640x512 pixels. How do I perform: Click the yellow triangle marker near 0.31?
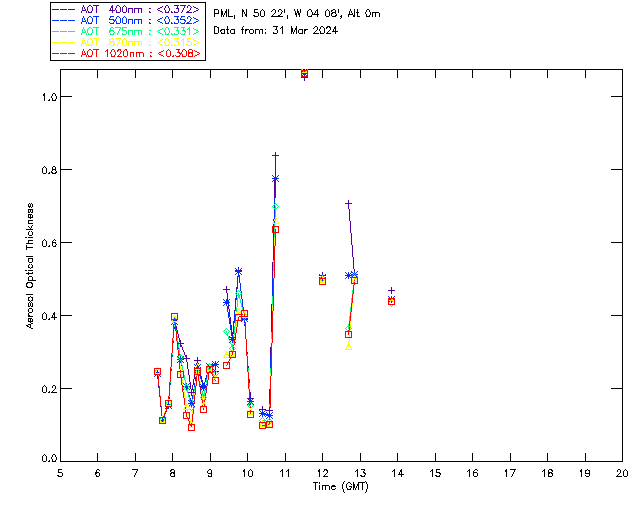(349, 347)
